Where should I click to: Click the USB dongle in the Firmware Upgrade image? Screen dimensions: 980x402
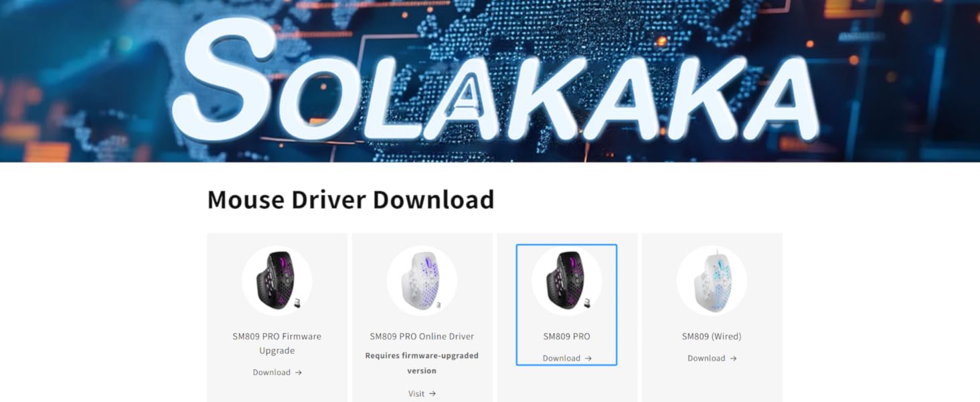tap(297, 304)
